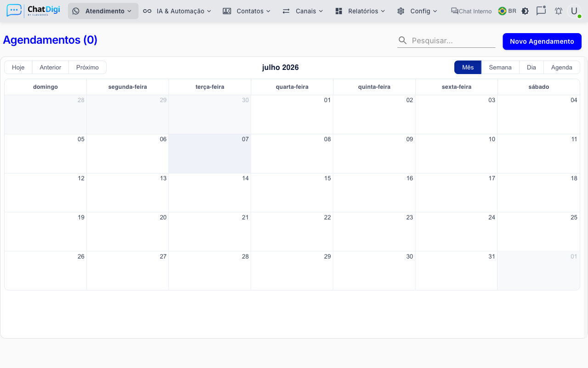Image resolution: width=588 pixels, height=368 pixels.
Task: Expand the Atendimento dropdown menu
Action: tap(103, 11)
